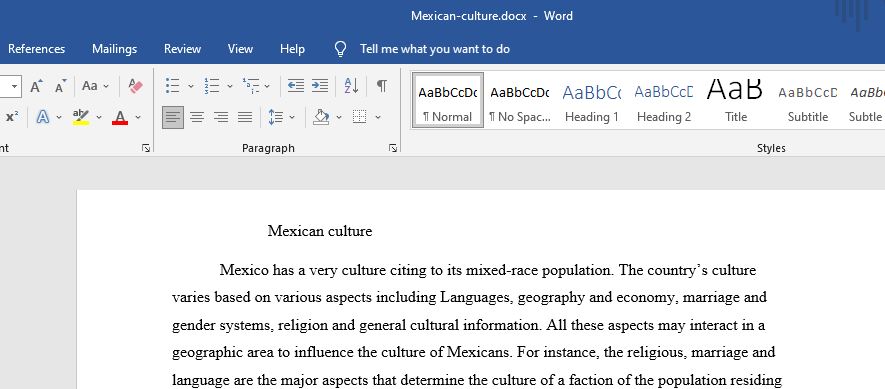Align text right
Viewport: 885px width, 389px height.
point(221,117)
